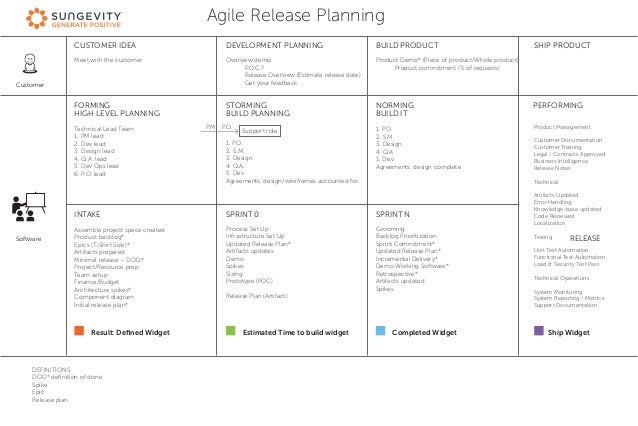Click the RELEASE label in Performing
The image size is (638, 426).
[585, 238]
